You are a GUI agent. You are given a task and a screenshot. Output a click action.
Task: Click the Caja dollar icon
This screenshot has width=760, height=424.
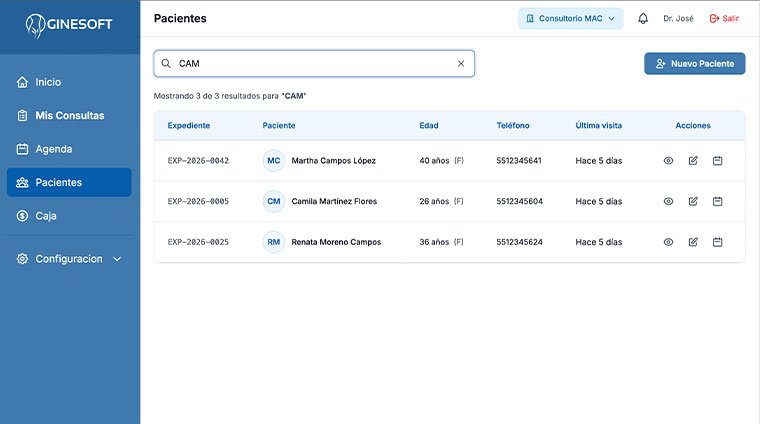click(x=22, y=216)
